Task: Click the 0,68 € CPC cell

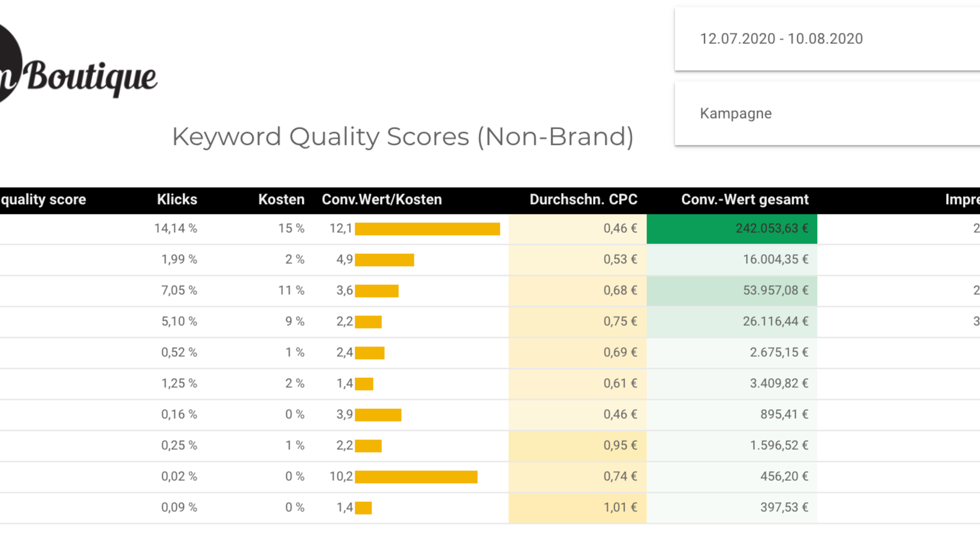Action: point(578,291)
